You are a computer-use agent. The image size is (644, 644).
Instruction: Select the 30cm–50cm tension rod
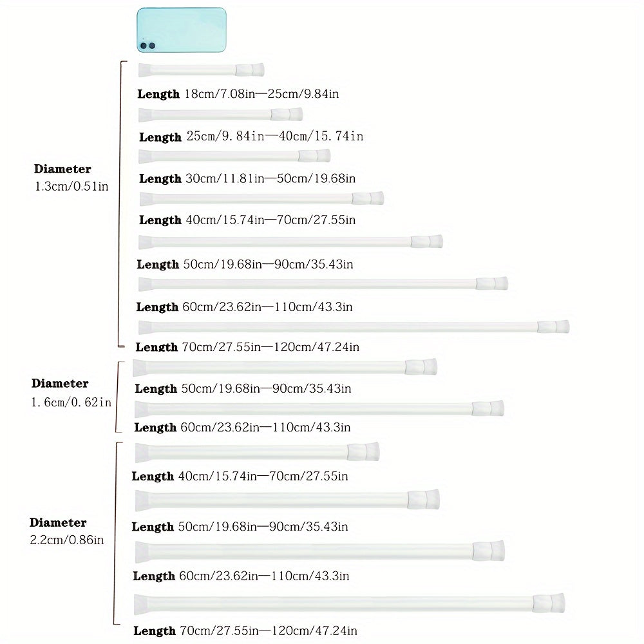tap(234, 156)
